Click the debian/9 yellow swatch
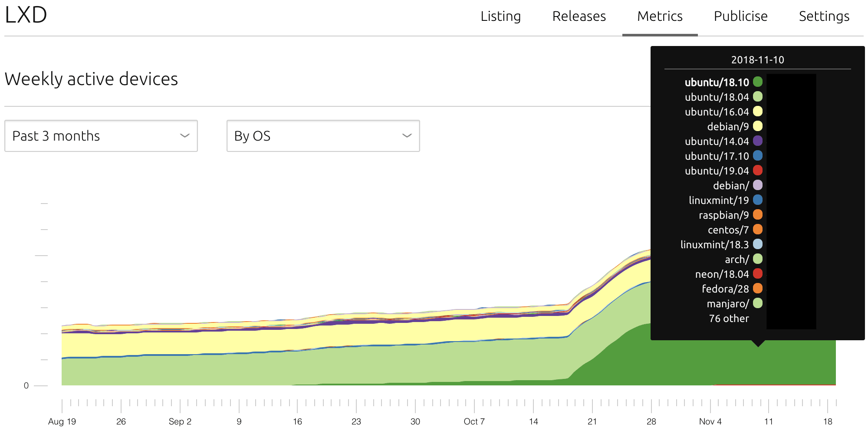 [x=758, y=126]
